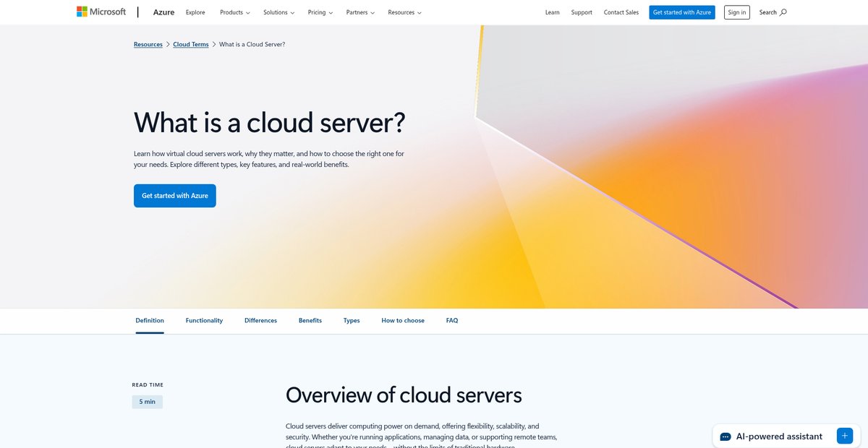Click the Microsoft logo
Viewport: 868px width, 448px height.
pyautogui.click(x=101, y=12)
